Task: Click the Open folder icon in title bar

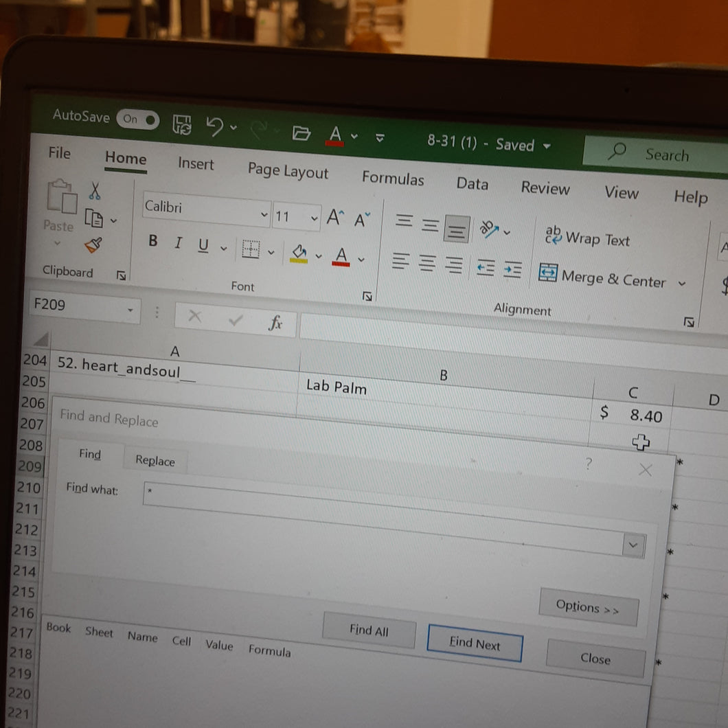Action: point(301,133)
